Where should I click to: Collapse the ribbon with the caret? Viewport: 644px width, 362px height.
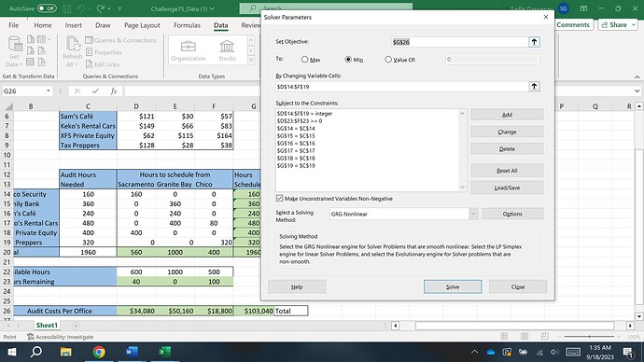point(637,77)
